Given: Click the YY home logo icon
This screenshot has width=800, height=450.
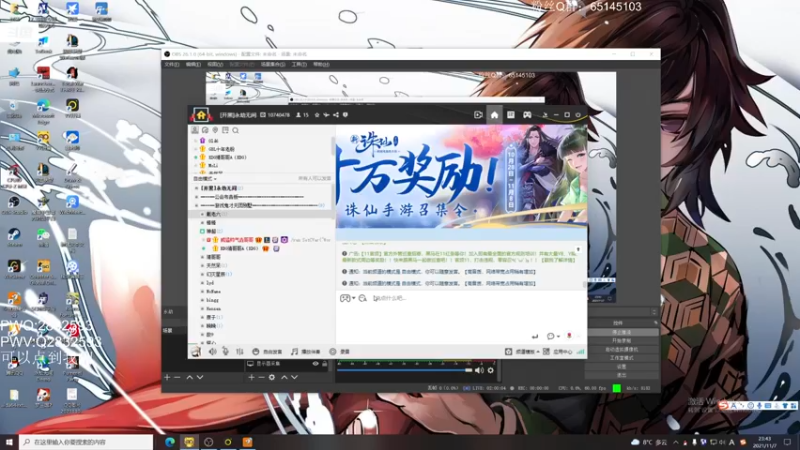Looking at the screenshot, I should click(201, 115).
